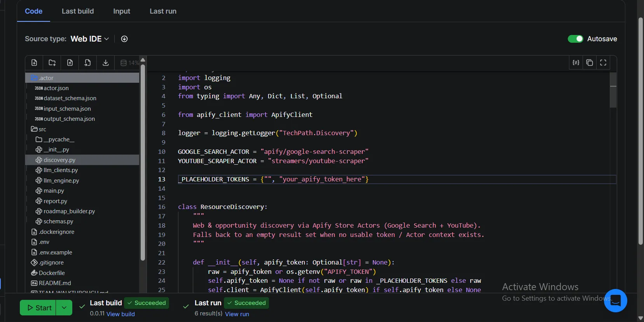This screenshot has height=322, width=644.
Task: Click the file sync icon beside the download icon
Action: tap(88, 63)
